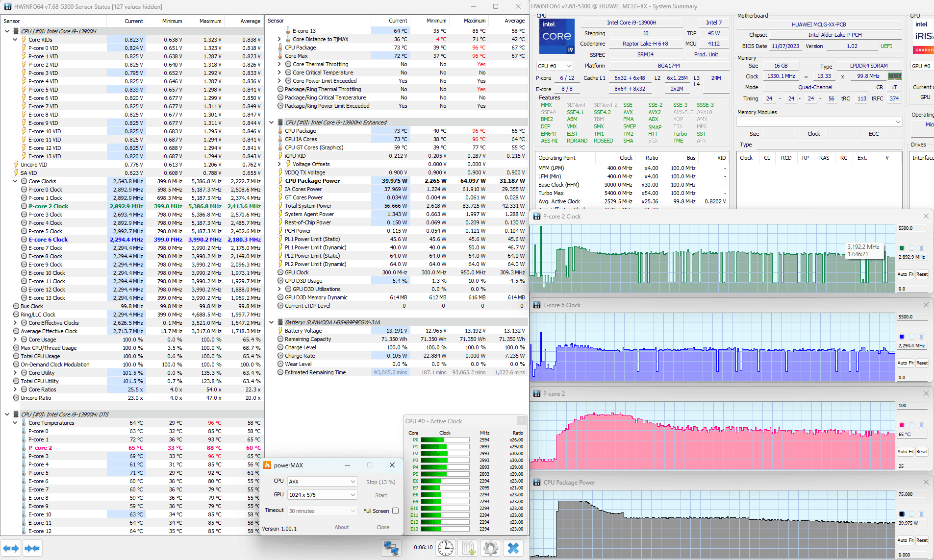Click the sensor icon beside Bus Clock
The image size is (934, 560).
click(x=16, y=306)
